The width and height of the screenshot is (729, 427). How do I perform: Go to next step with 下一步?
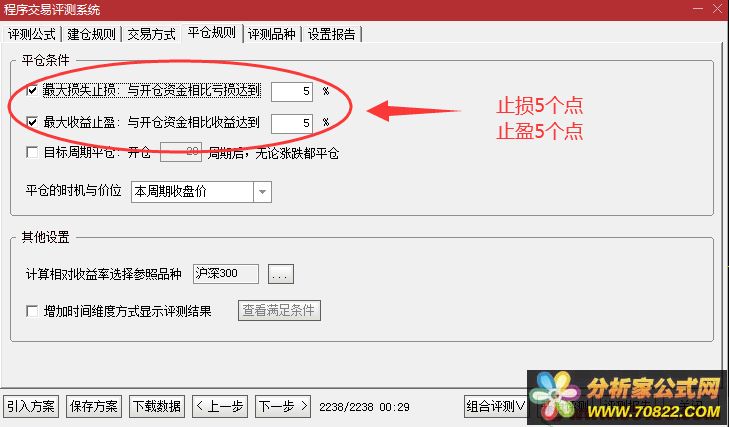pos(283,407)
